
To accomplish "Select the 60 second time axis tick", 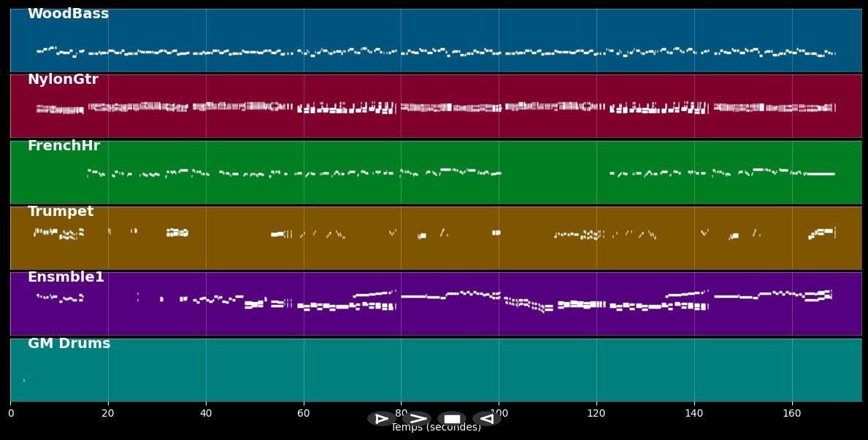I will [304, 414].
